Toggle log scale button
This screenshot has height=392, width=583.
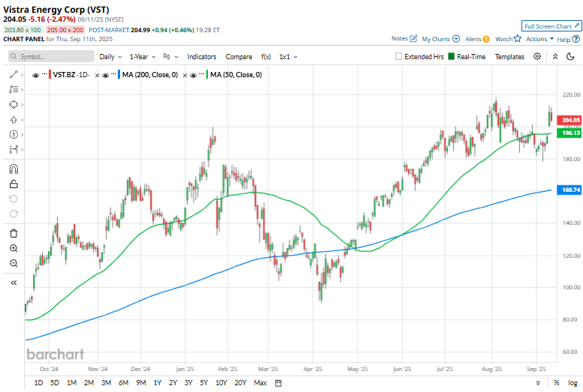click(x=572, y=383)
